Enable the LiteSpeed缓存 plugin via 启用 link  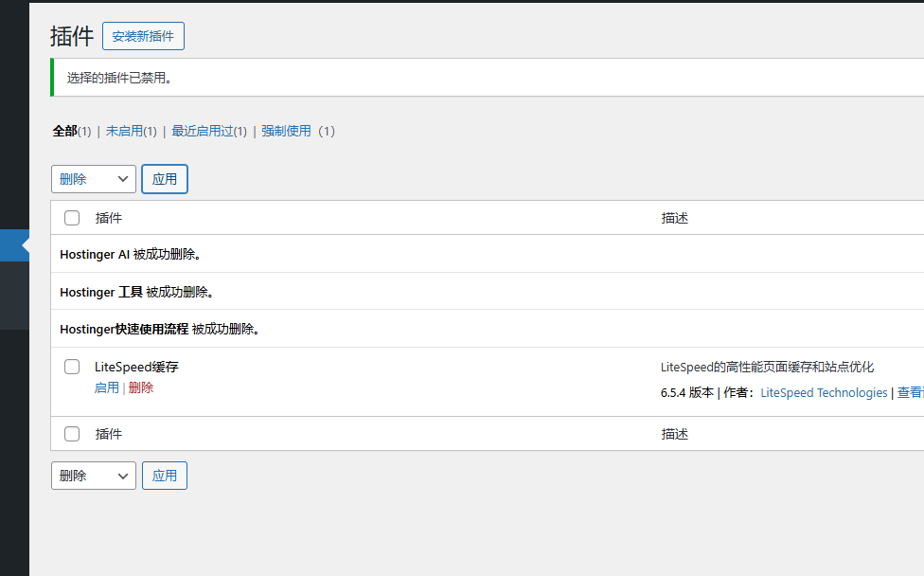point(107,387)
